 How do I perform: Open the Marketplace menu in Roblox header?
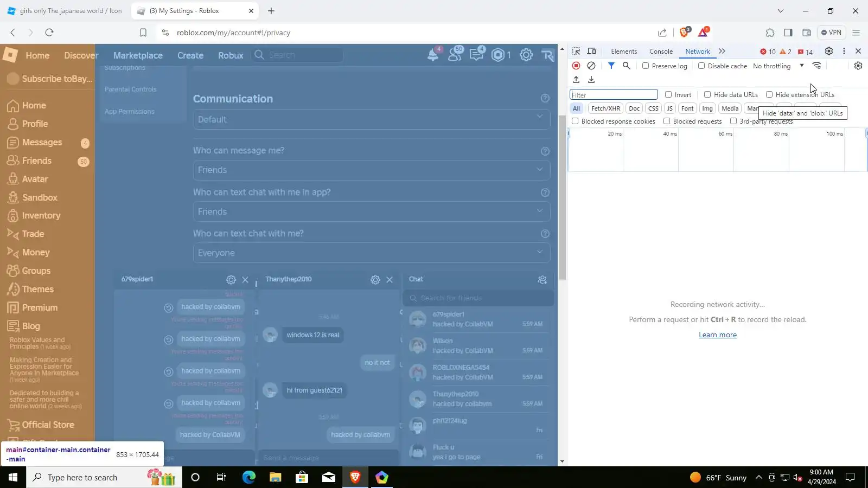[x=138, y=55]
